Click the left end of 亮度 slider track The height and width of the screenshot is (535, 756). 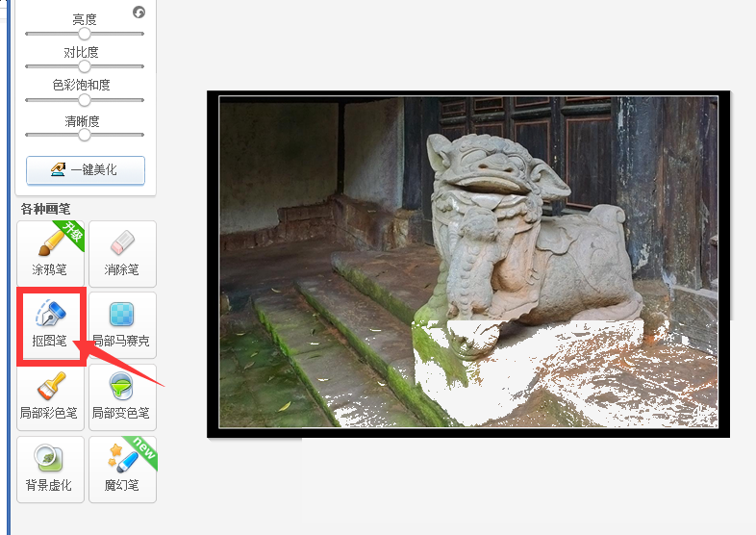[27, 34]
